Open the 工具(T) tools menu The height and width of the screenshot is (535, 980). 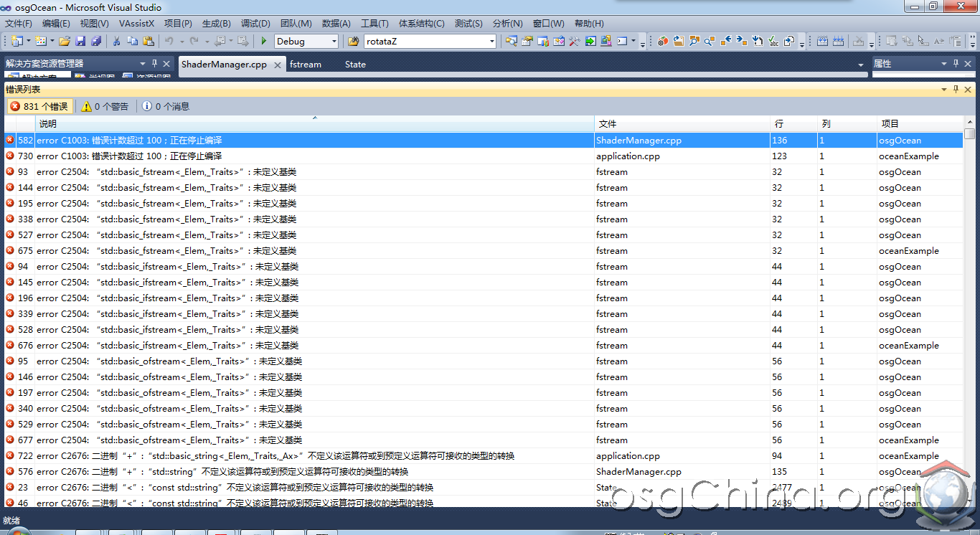[x=374, y=24]
